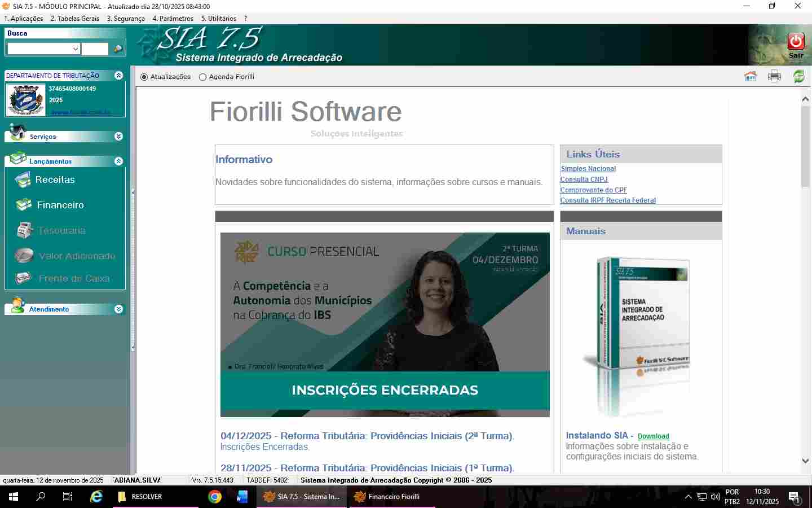Click the page vertical scrollbar thumb

pos(805,147)
